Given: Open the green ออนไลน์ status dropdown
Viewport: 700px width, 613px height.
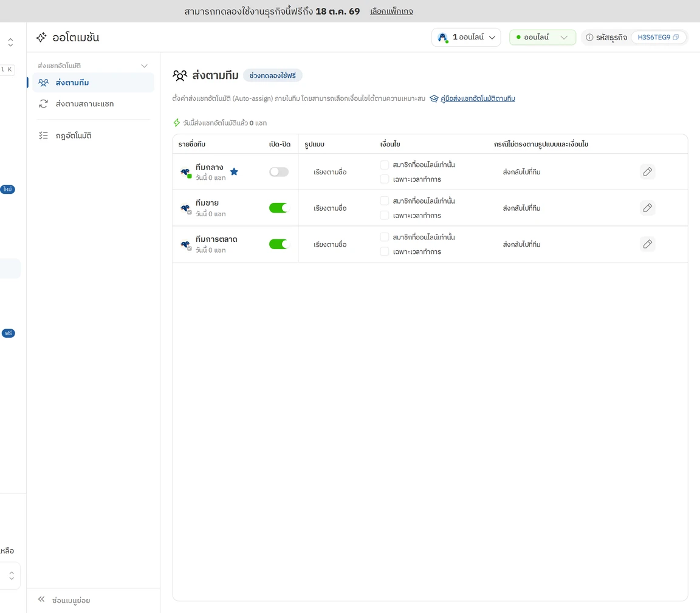Looking at the screenshot, I should [543, 37].
